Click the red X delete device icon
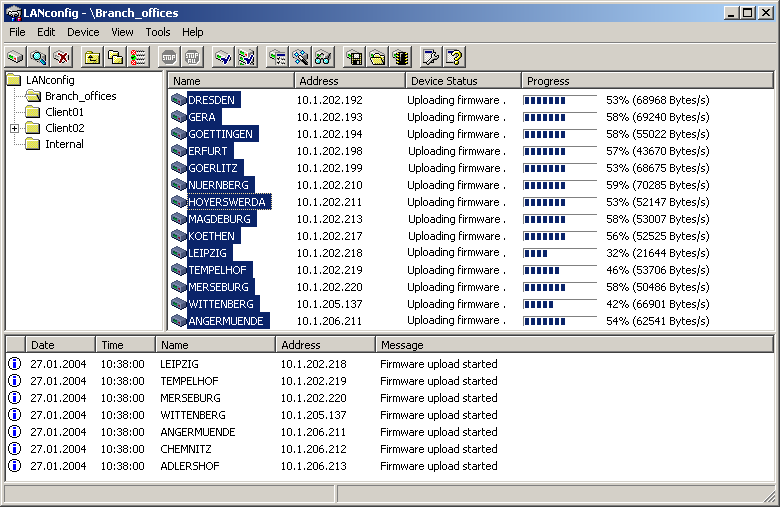The image size is (780, 507). (x=62, y=57)
